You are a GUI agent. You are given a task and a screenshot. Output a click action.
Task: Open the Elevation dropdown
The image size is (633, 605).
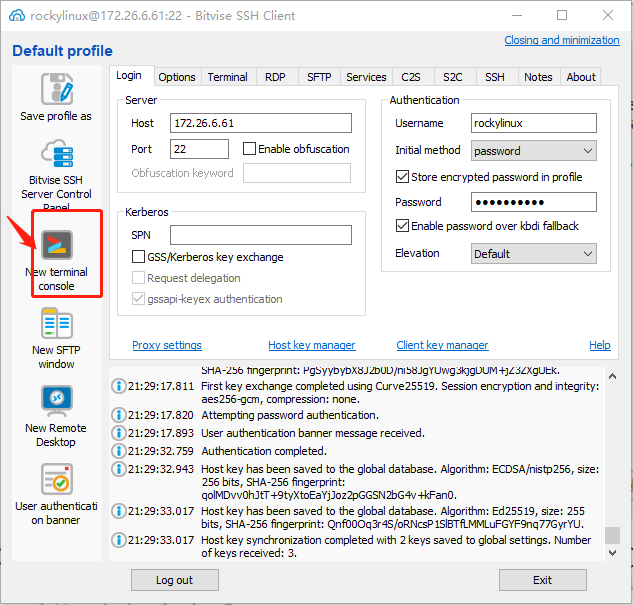533,253
